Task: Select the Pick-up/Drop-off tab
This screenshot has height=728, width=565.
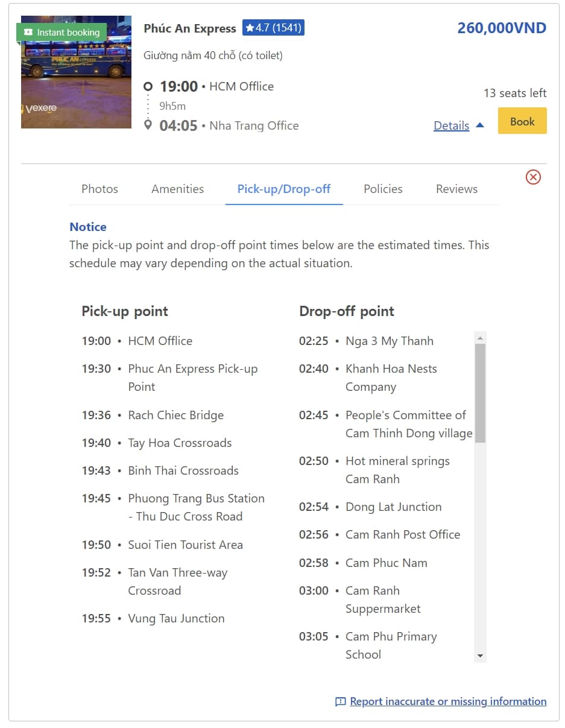Action: [x=284, y=189]
